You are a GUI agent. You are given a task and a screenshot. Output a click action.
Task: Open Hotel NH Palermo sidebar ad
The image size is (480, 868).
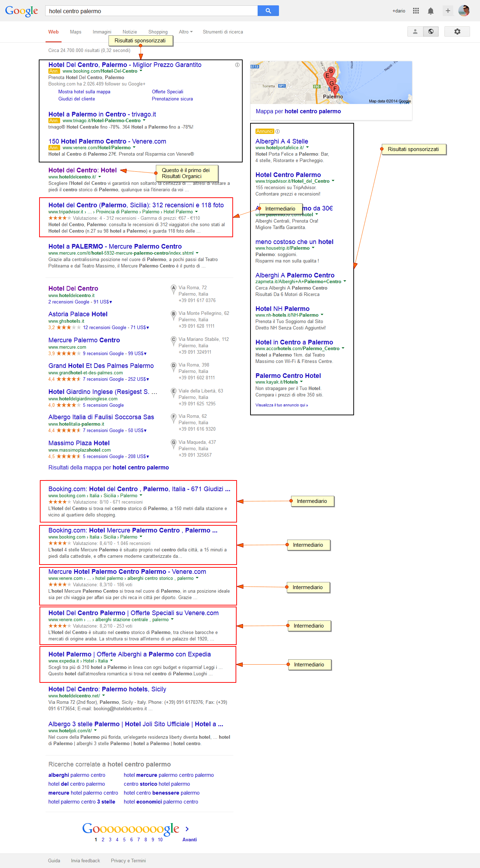(x=283, y=309)
